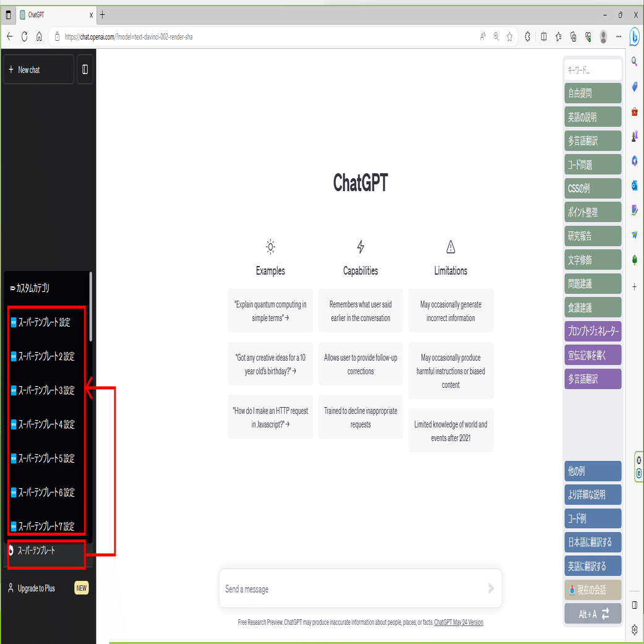Open Edge sidebar settings gear
Viewport: 644px width, 644px height.
[635, 630]
